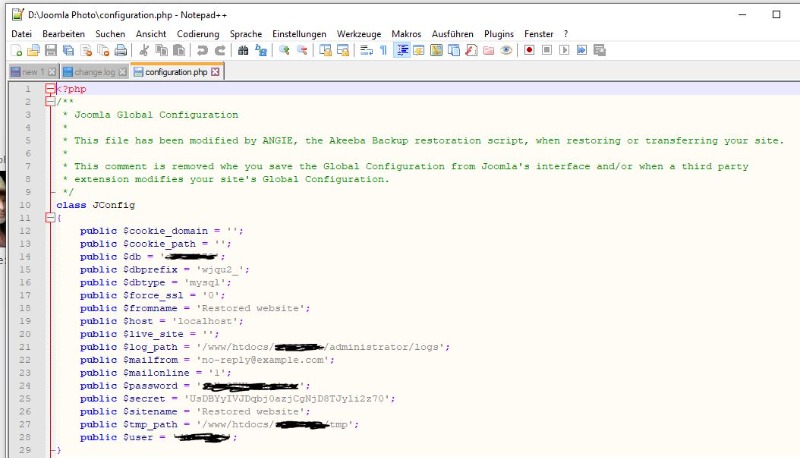Zoom in with the magnifier plus icon
800x458 pixels.
(x=284, y=50)
